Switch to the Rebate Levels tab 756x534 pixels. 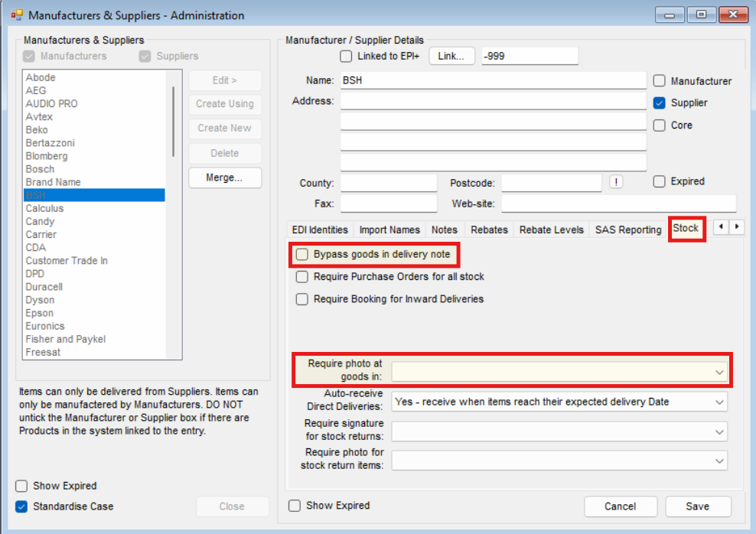click(x=551, y=230)
